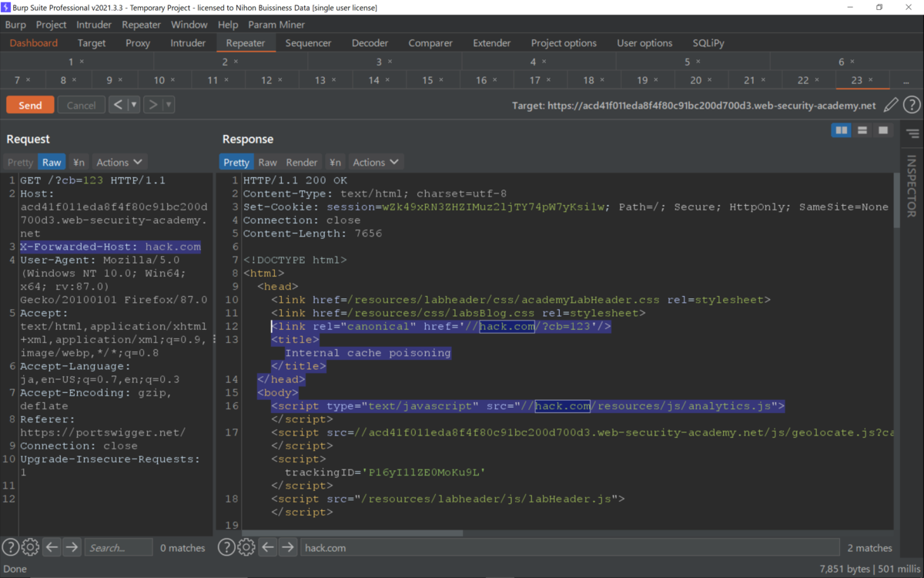The height and width of the screenshot is (578, 924).
Task: Click the Referer header in Request
Action: [102, 426]
